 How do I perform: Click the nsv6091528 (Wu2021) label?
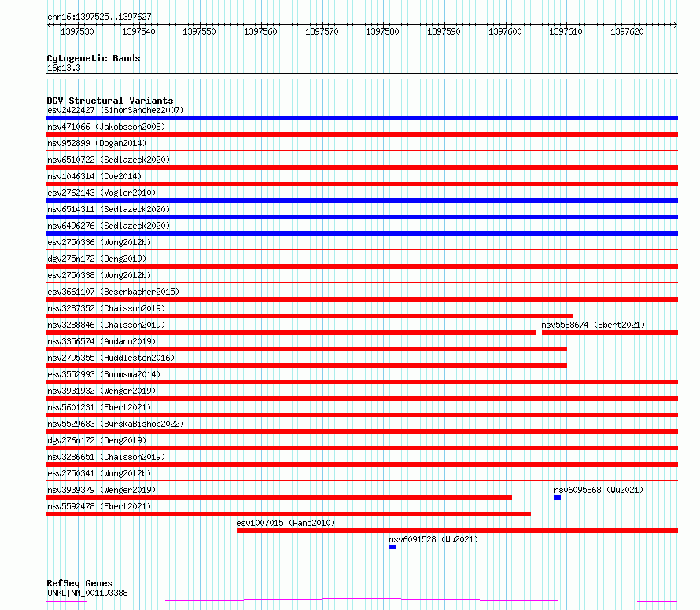tap(433, 539)
